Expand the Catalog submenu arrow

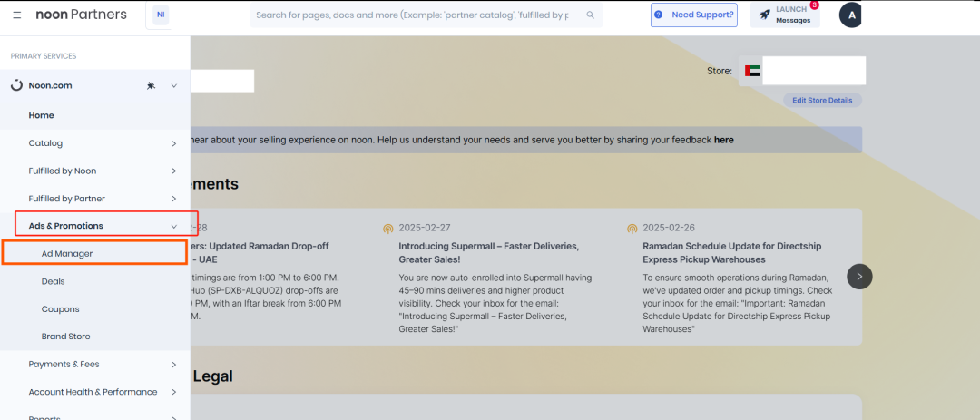pos(173,143)
